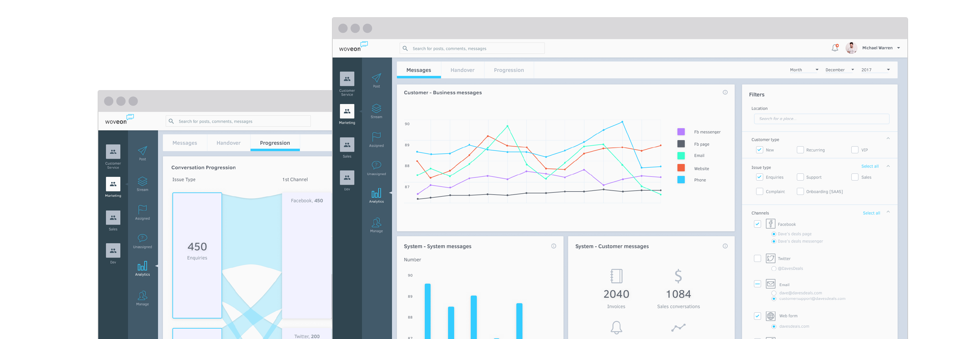Click the Web form globe icon
980x339 pixels.
(771, 316)
